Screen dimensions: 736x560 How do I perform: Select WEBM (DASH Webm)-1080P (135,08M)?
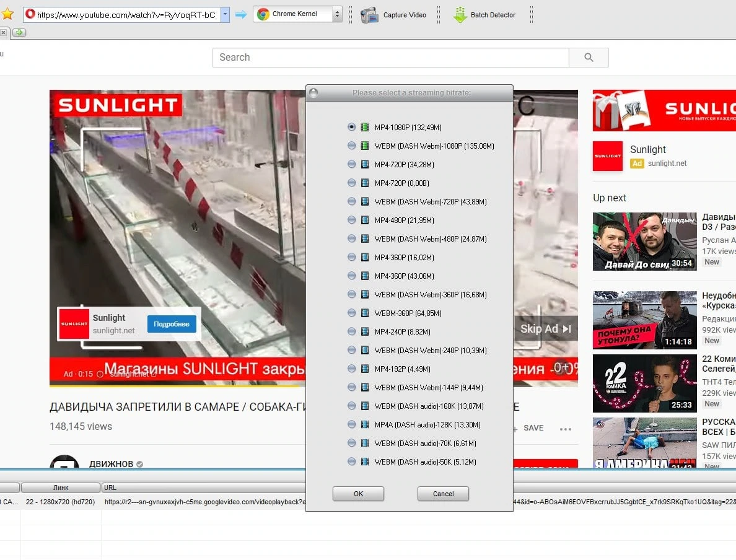click(x=351, y=146)
